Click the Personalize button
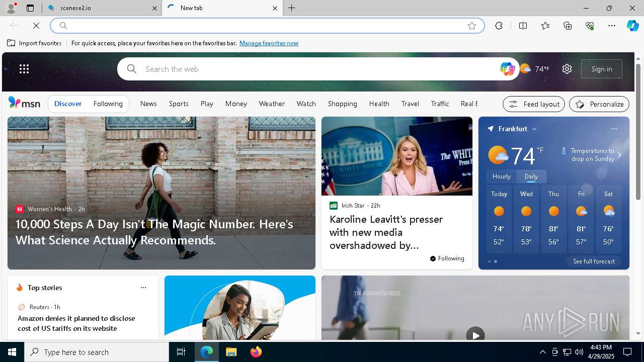 pyautogui.click(x=599, y=104)
